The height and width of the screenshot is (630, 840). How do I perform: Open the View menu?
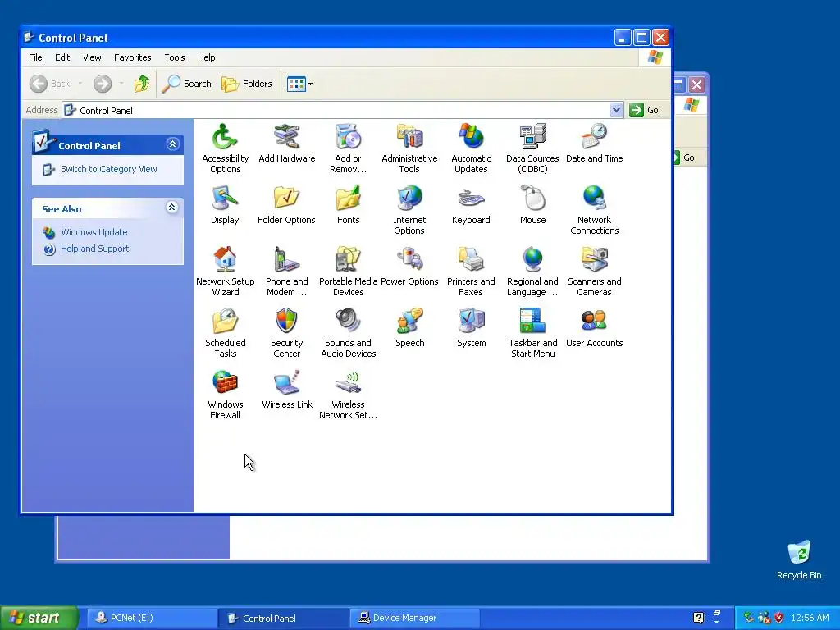click(x=92, y=57)
